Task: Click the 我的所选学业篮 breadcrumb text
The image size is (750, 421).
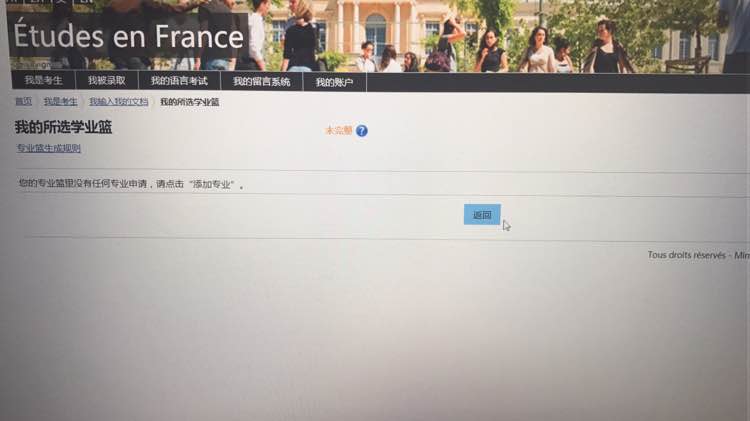Action: click(x=190, y=102)
